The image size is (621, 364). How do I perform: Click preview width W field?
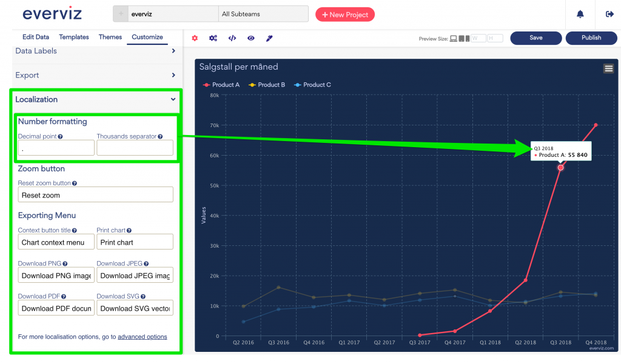[x=478, y=38]
